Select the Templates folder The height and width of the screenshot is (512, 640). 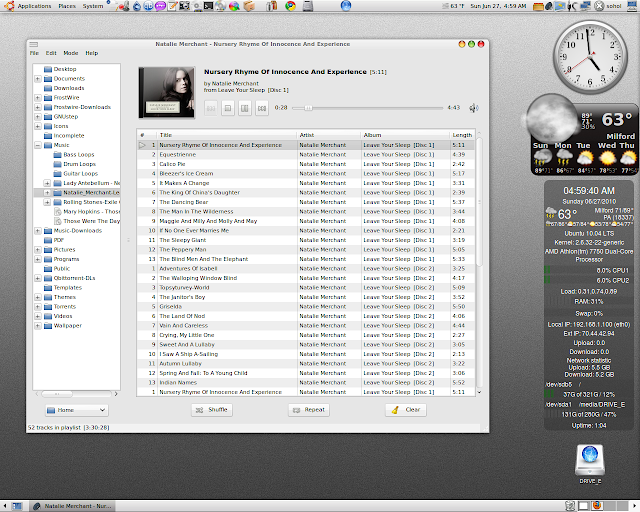[x=63, y=287]
